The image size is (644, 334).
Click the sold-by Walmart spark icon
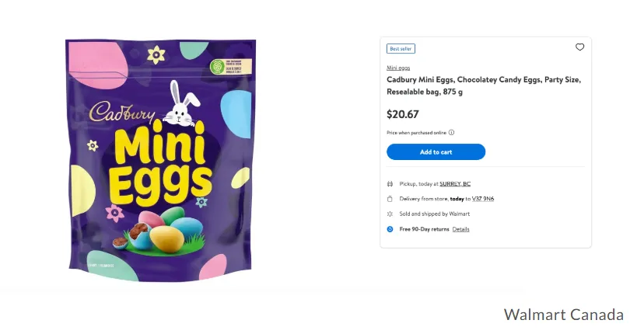click(390, 214)
